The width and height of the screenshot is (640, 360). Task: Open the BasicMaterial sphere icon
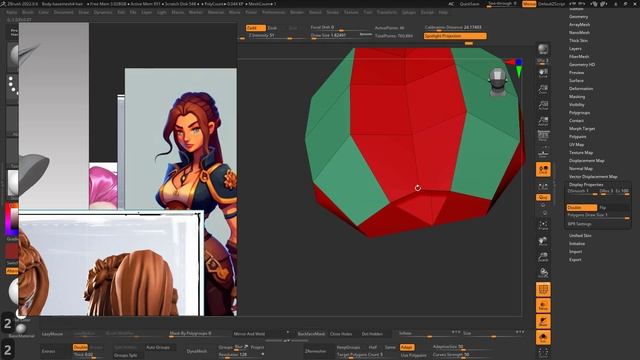tap(20, 329)
